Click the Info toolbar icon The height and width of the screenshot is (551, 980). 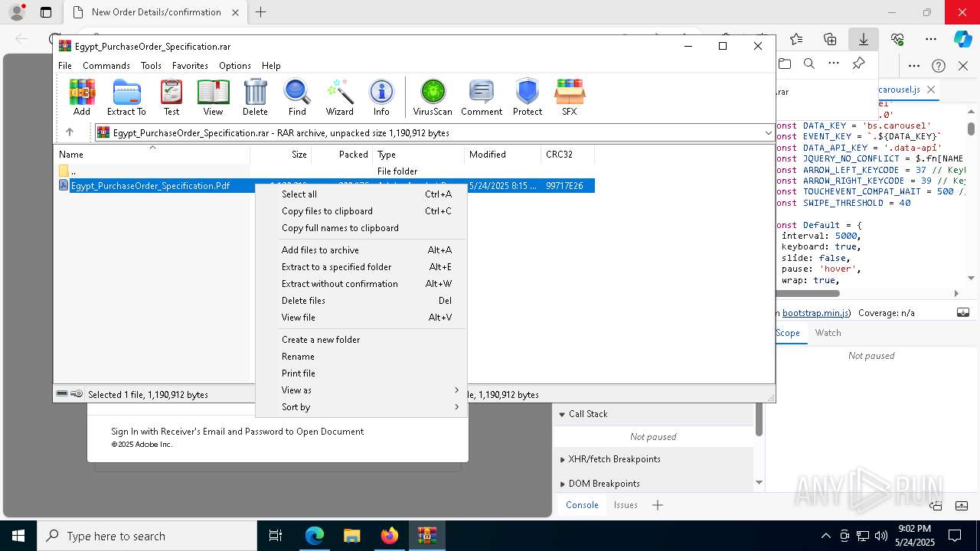[381, 97]
